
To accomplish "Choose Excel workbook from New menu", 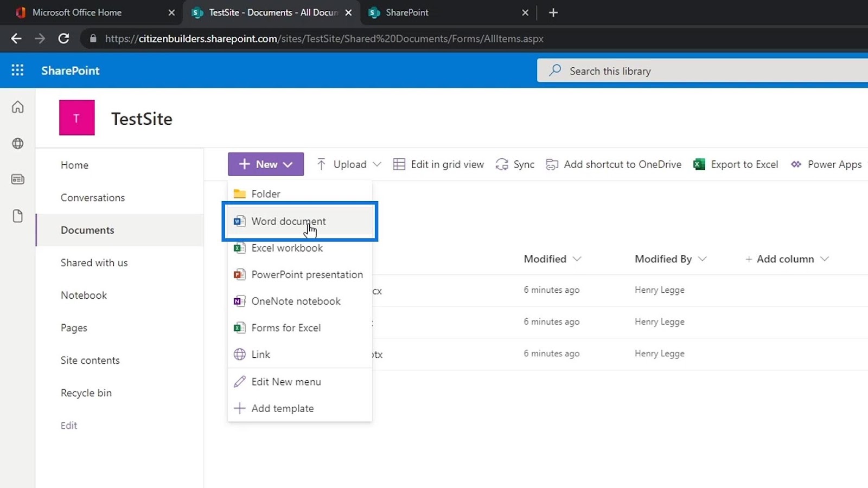I will click(x=300, y=248).
